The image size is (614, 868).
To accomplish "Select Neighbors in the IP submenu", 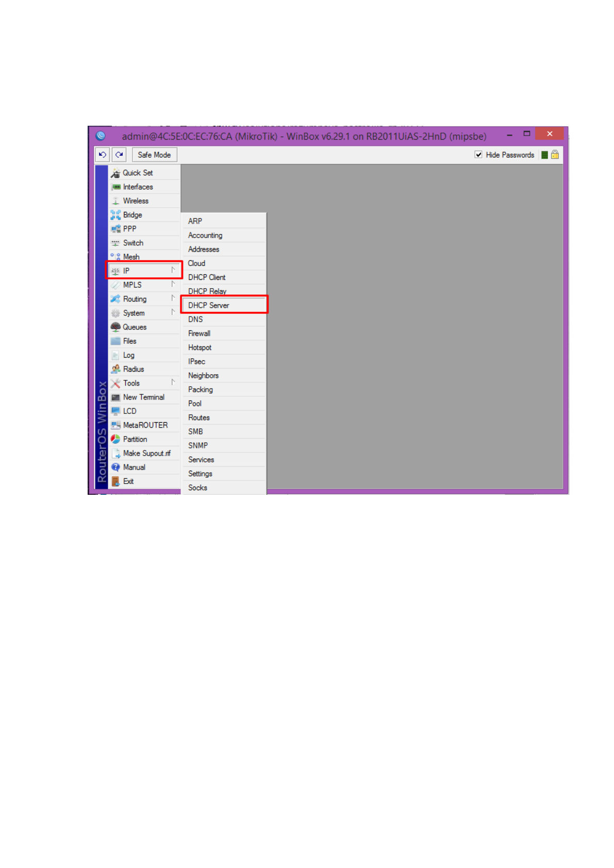I will pos(224,376).
